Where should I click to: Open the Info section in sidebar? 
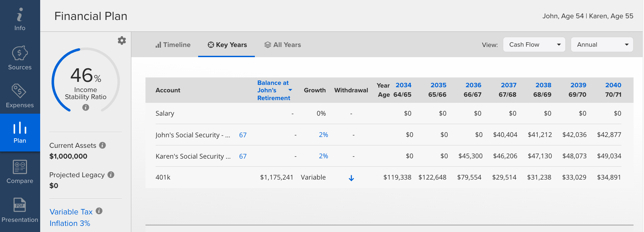(20, 20)
